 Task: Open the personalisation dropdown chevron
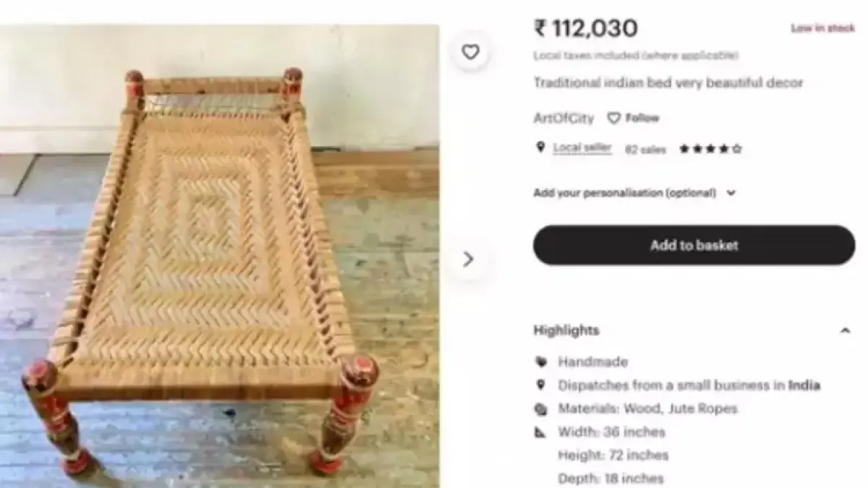(731, 193)
